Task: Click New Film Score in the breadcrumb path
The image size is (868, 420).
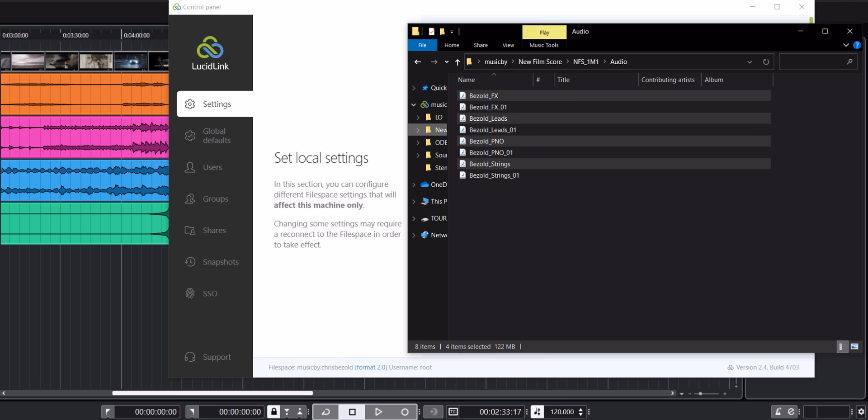Action: (540, 62)
